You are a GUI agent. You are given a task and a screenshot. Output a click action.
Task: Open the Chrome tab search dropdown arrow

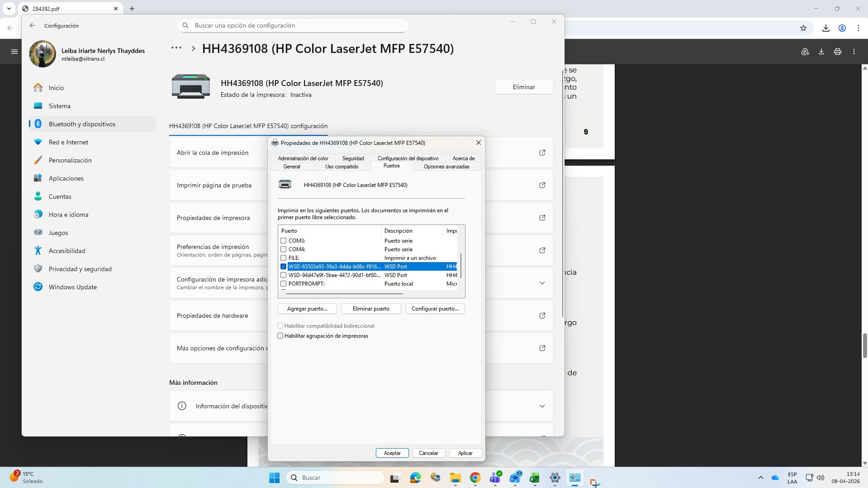[x=9, y=9]
